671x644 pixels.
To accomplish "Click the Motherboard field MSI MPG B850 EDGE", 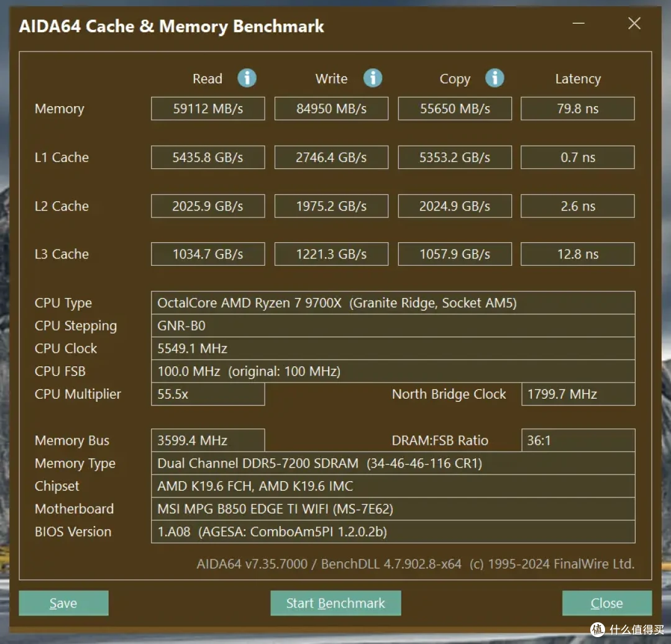I will tap(393, 509).
